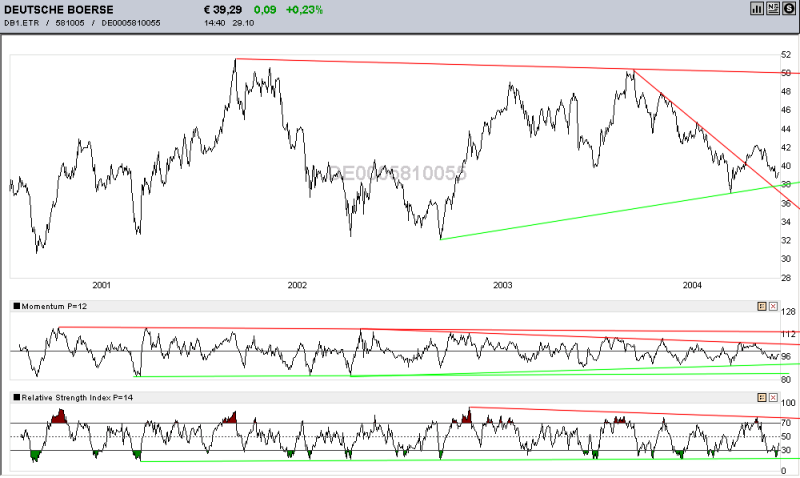This screenshot has height=478, width=800.
Task: Click the WKN number 581005
Action: 70,23
